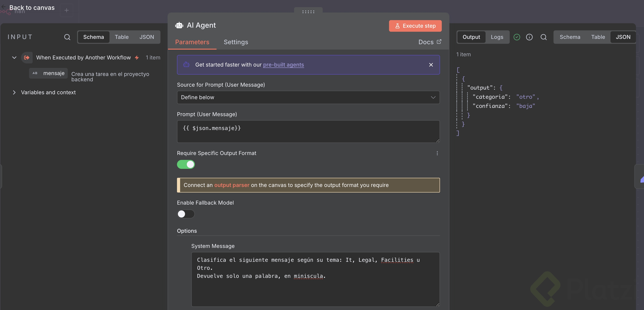Image resolution: width=644 pixels, height=310 pixels.
Task: Open Require Specific Output Format options menu
Action: click(437, 153)
